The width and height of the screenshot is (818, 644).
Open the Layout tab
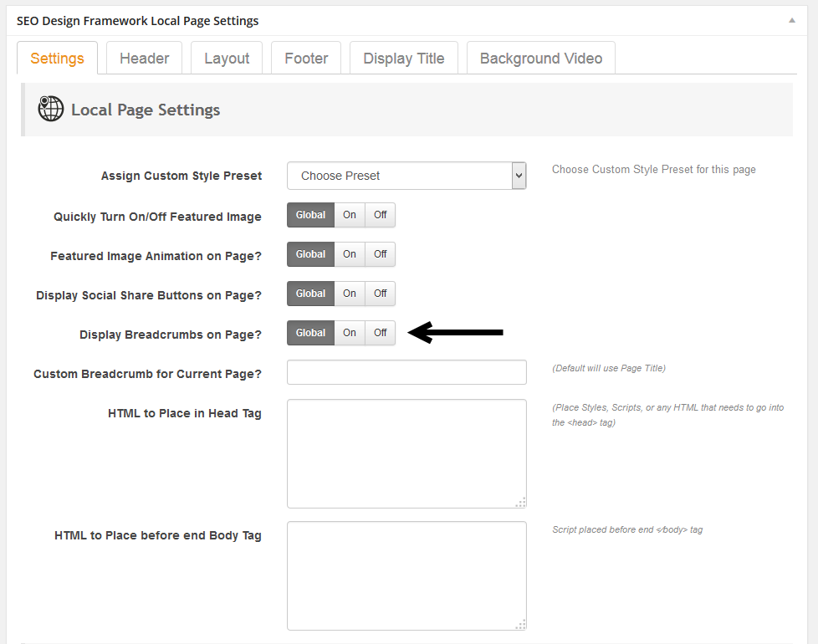[227, 58]
